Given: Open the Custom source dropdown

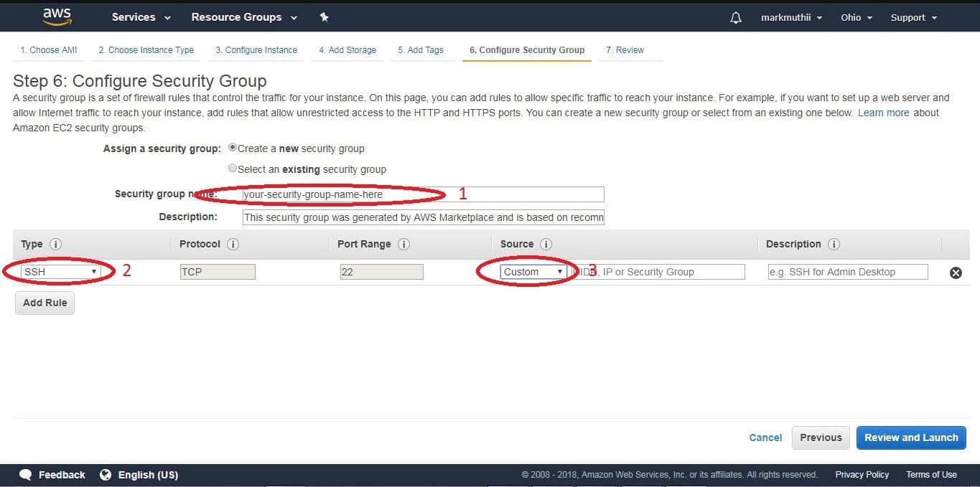Looking at the screenshot, I should [533, 272].
